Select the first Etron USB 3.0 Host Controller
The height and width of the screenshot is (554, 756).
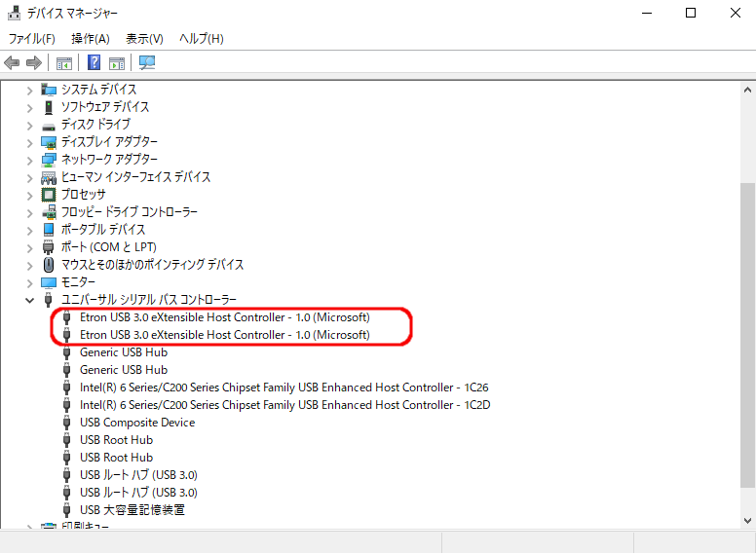225,317
